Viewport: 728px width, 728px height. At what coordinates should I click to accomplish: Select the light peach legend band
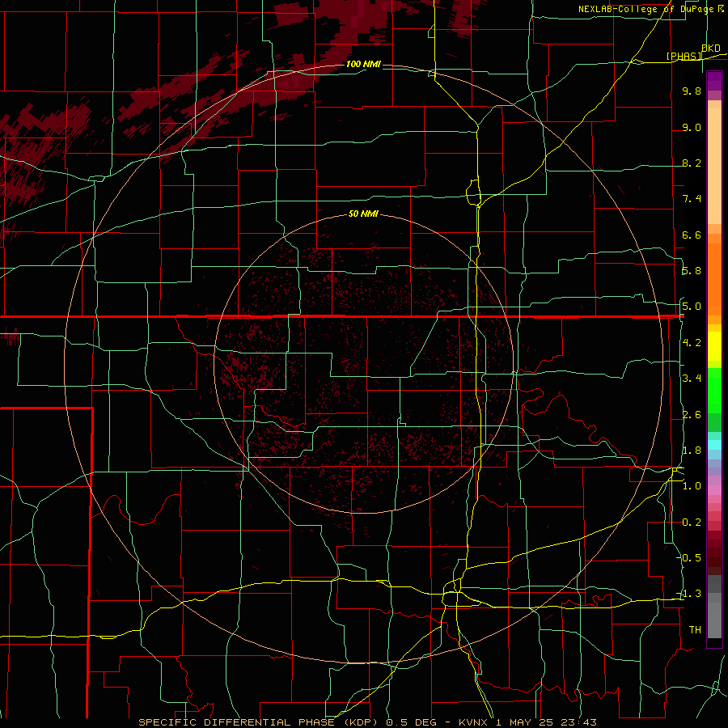click(x=714, y=166)
